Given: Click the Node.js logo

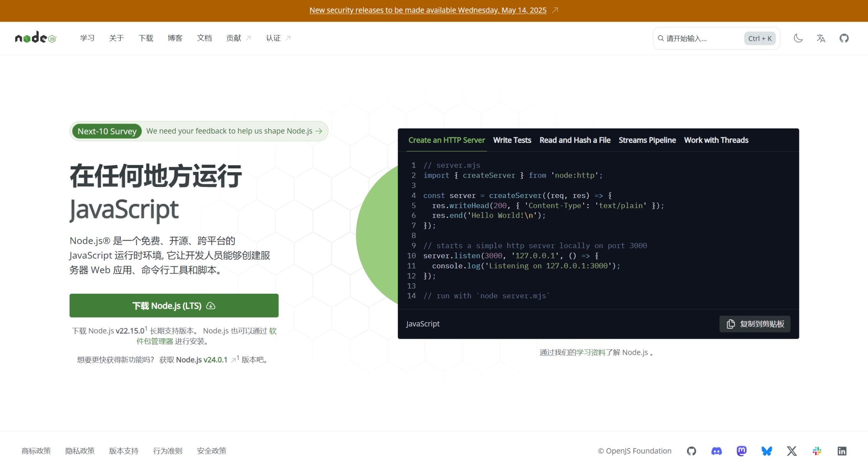Looking at the screenshot, I should coord(35,38).
